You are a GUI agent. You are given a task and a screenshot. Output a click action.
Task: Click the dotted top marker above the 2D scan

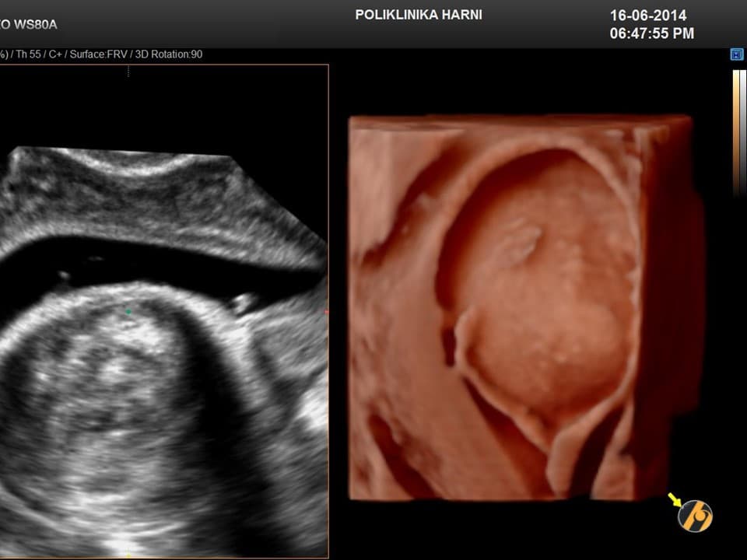(x=128, y=70)
